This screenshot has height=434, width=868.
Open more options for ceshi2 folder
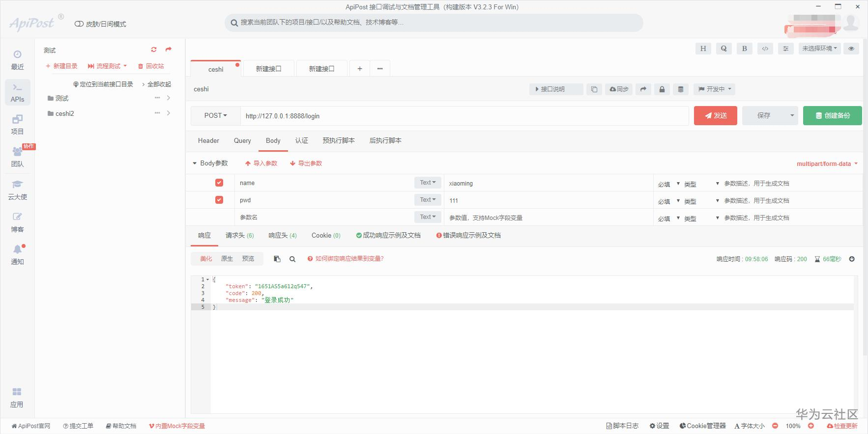[157, 113]
